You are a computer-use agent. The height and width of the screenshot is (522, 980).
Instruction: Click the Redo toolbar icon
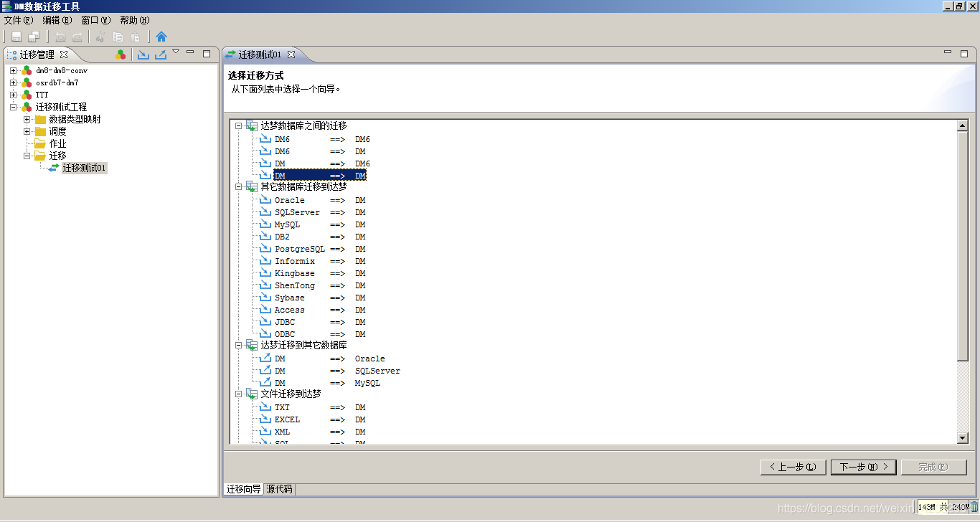[x=77, y=37]
